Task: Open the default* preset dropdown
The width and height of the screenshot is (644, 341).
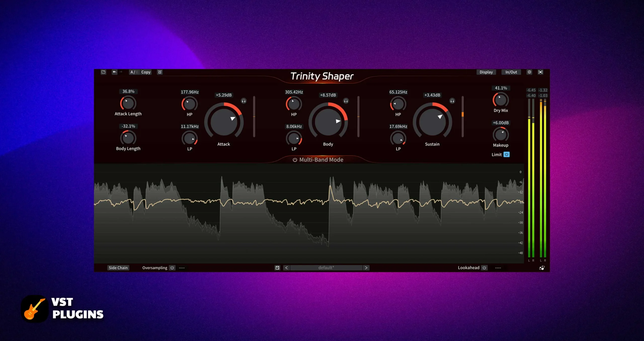Action: [x=326, y=268]
